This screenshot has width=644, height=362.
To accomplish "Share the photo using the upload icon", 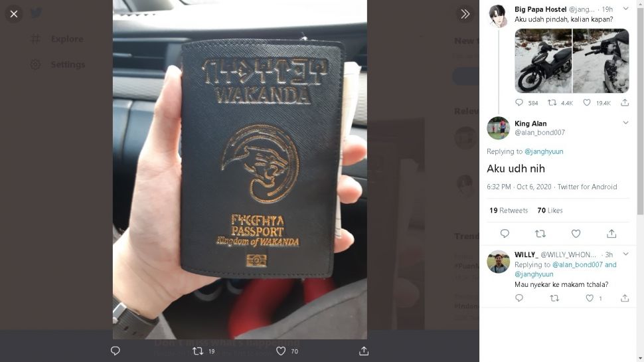I will (x=364, y=351).
